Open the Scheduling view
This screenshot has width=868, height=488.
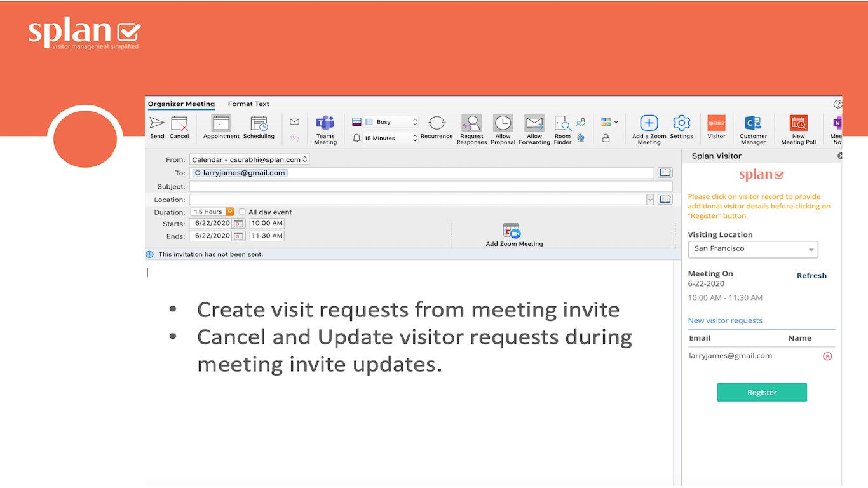point(259,127)
